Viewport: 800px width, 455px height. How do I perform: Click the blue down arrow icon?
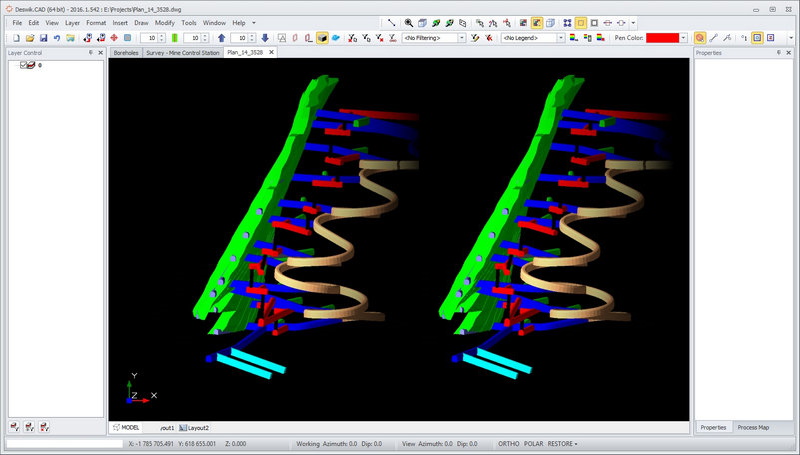[x=265, y=38]
